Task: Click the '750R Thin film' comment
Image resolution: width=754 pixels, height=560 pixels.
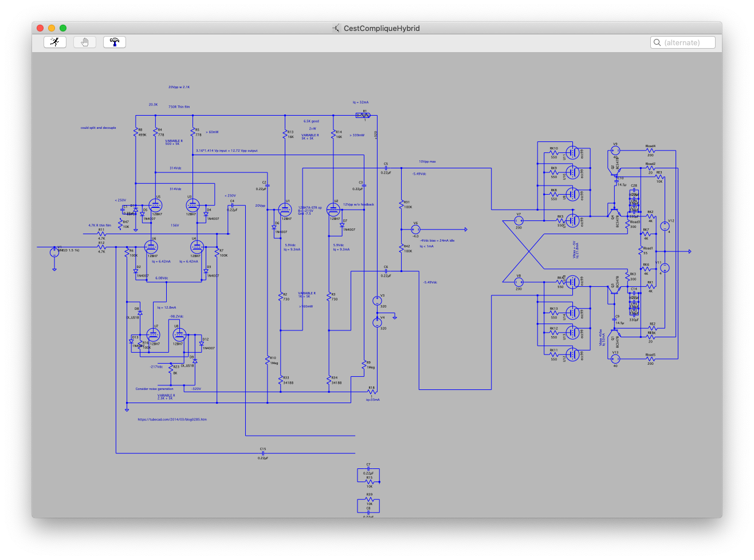Action: (x=179, y=107)
